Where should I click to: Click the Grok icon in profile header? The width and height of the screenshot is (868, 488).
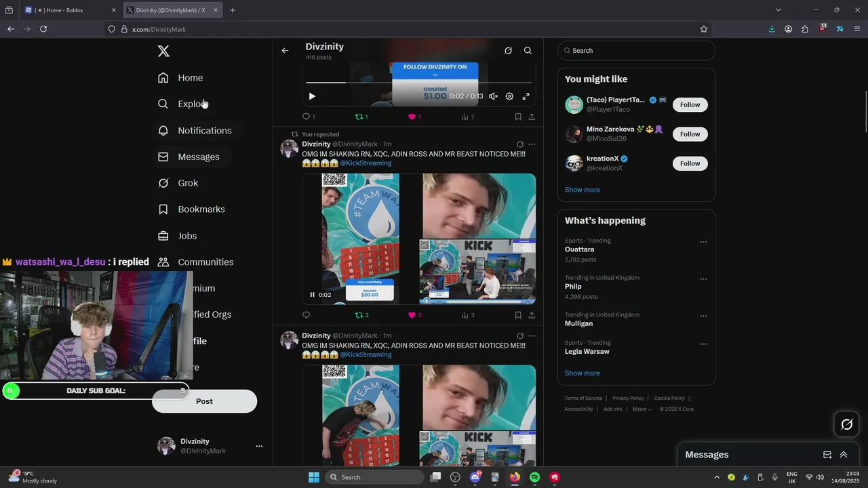tap(508, 51)
